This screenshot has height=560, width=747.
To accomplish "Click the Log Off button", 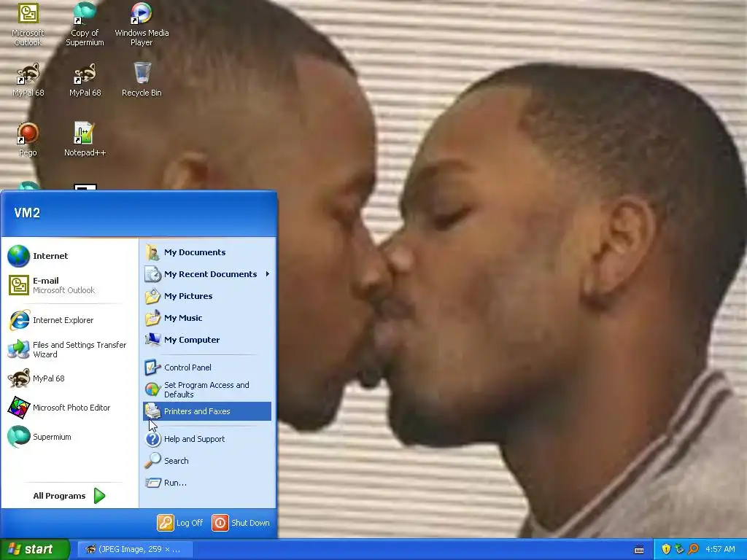I will pyautogui.click(x=180, y=523).
